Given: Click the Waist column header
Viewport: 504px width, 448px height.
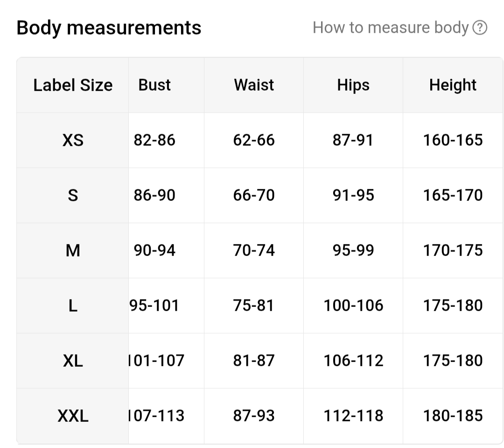Looking at the screenshot, I should coord(254,85).
